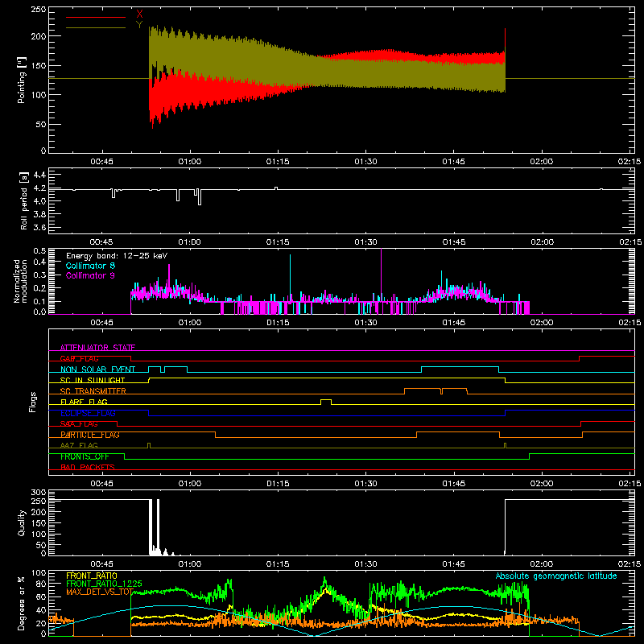Screen dimensions: 644x644
Task: Click the ATTENUATOR_STATE flag label
Action: point(97,348)
